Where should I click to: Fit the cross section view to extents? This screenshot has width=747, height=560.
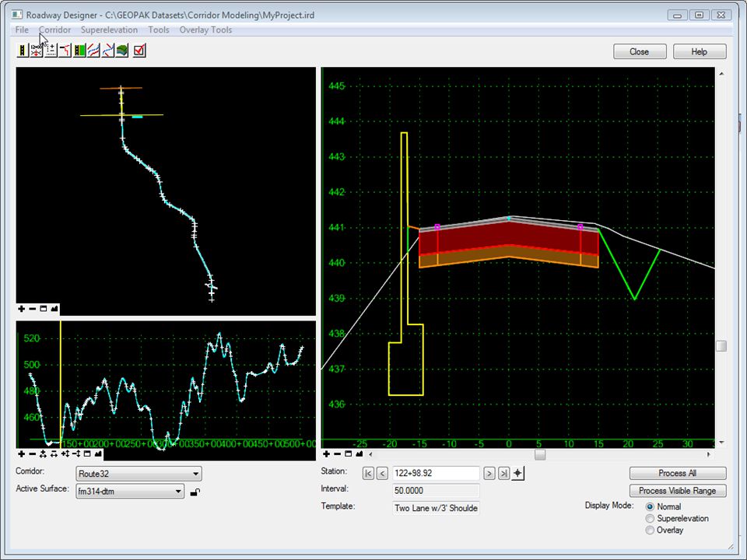click(x=359, y=453)
